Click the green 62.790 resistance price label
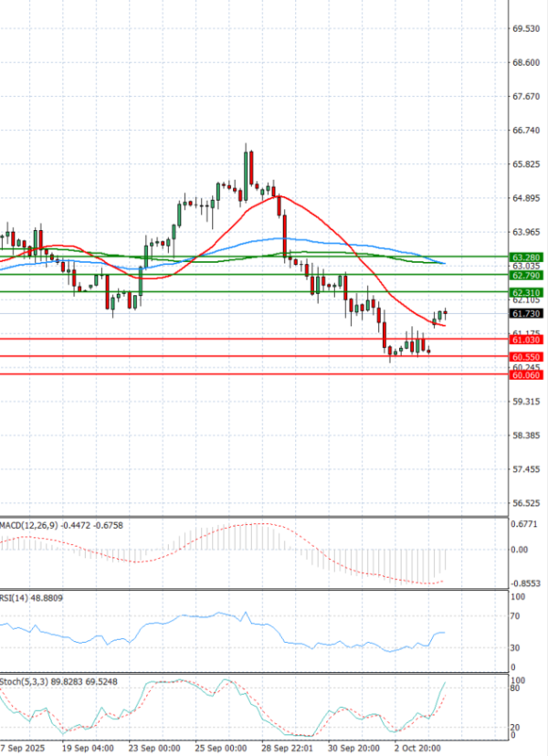 click(x=526, y=275)
